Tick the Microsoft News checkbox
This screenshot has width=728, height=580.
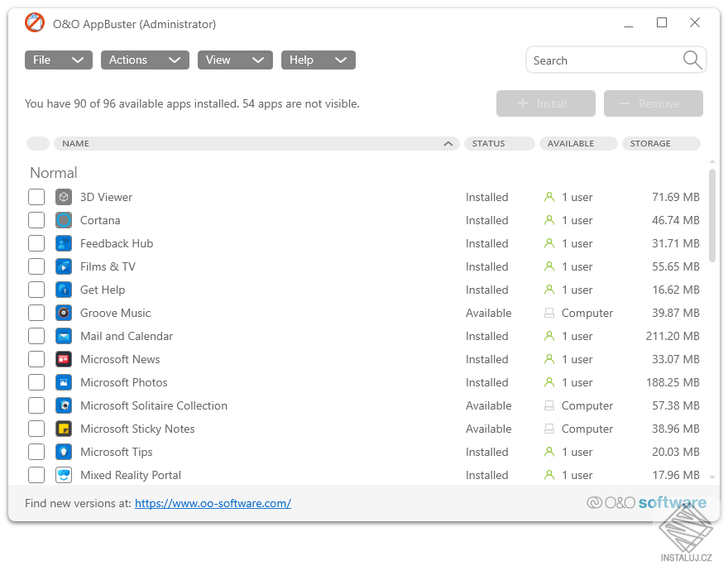coord(36,359)
